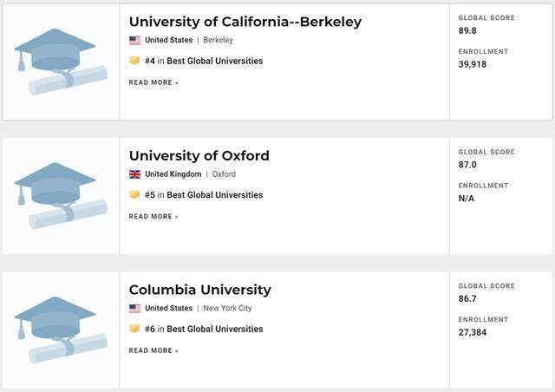Image resolution: width=555 pixels, height=392 pixels.
Task: Click the ranking badge icon beside #6
Action: (x=134, y=329)
